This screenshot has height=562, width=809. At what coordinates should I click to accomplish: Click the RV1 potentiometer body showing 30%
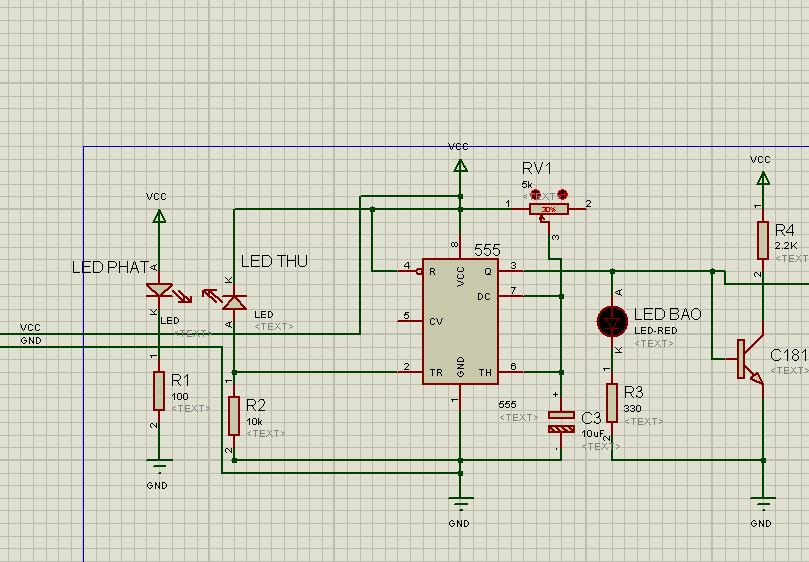(549, 209)
